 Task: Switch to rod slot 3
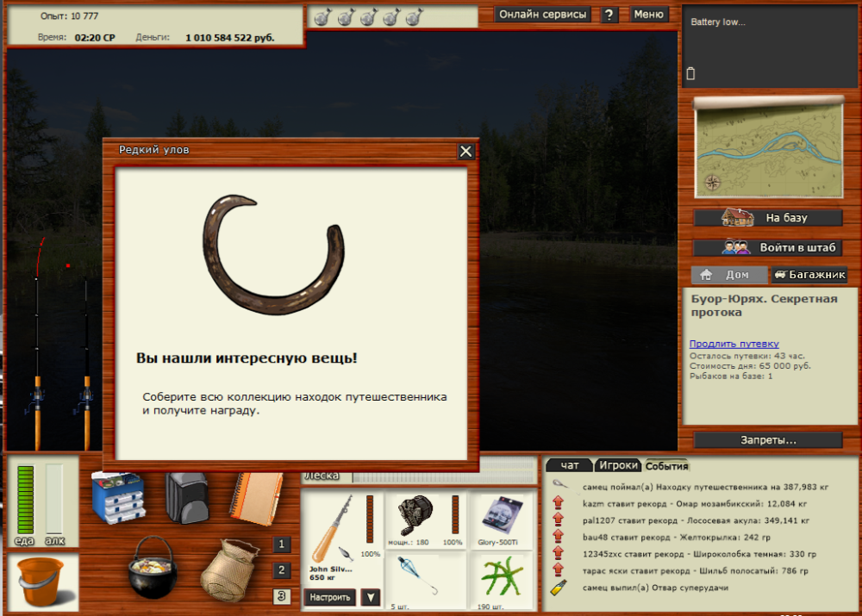[x=280, y=596]
